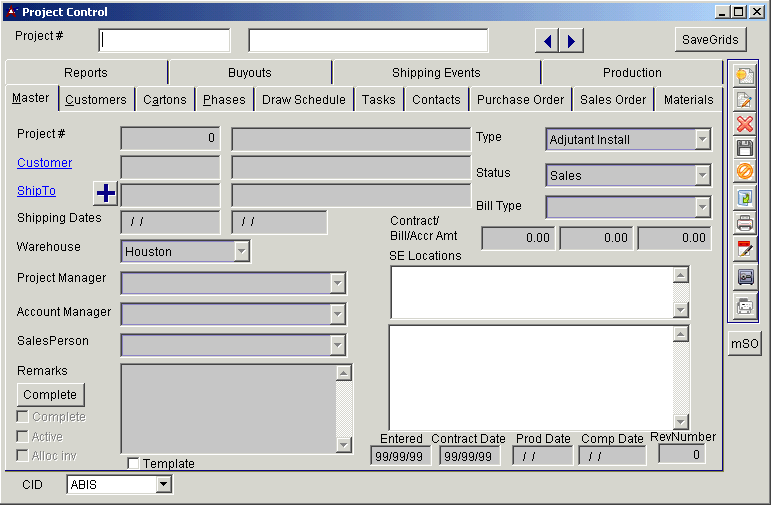Go to previous project with left arrow

(x=547, y=40)
